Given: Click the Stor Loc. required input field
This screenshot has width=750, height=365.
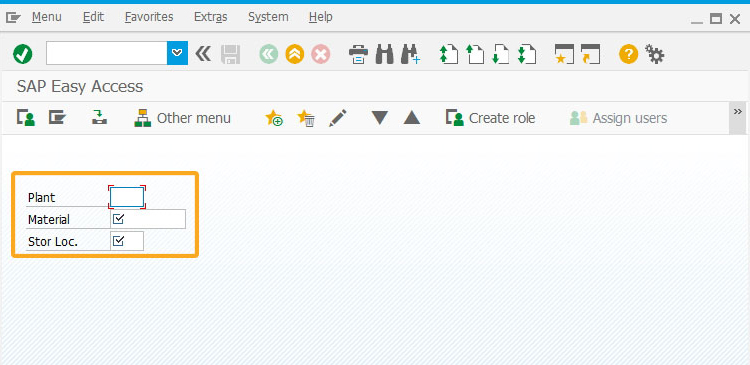Looking at the screenshot, I should point(127,241).
